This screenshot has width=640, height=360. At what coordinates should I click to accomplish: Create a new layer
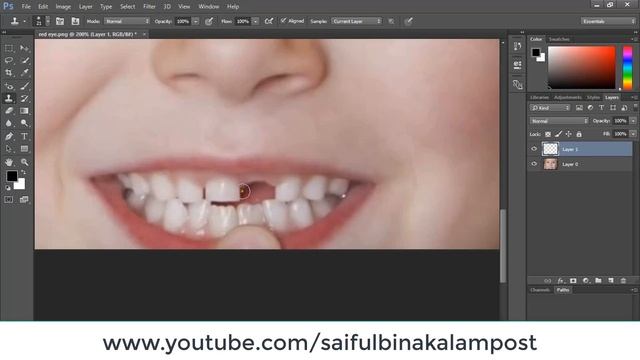point(611,280)
